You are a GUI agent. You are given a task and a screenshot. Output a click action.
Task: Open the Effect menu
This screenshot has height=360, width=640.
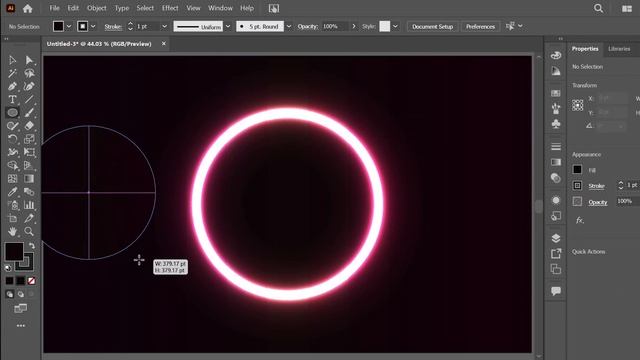point(170,8)
